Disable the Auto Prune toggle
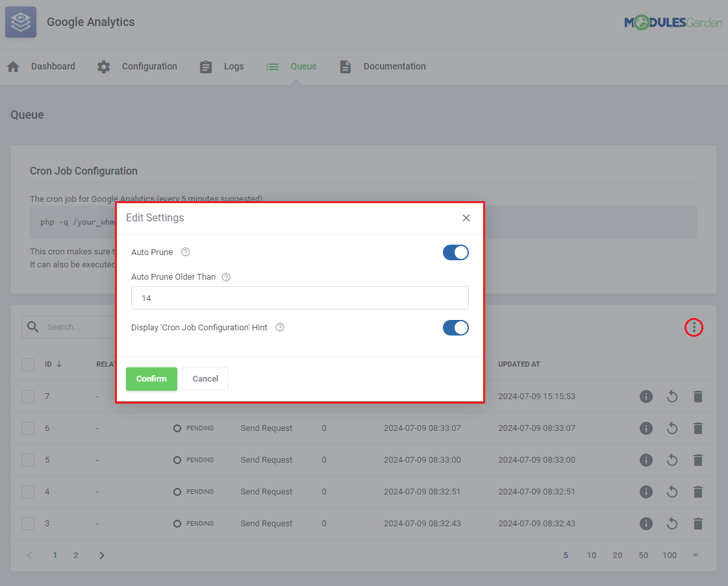728x586 pixels. (455, 252)
